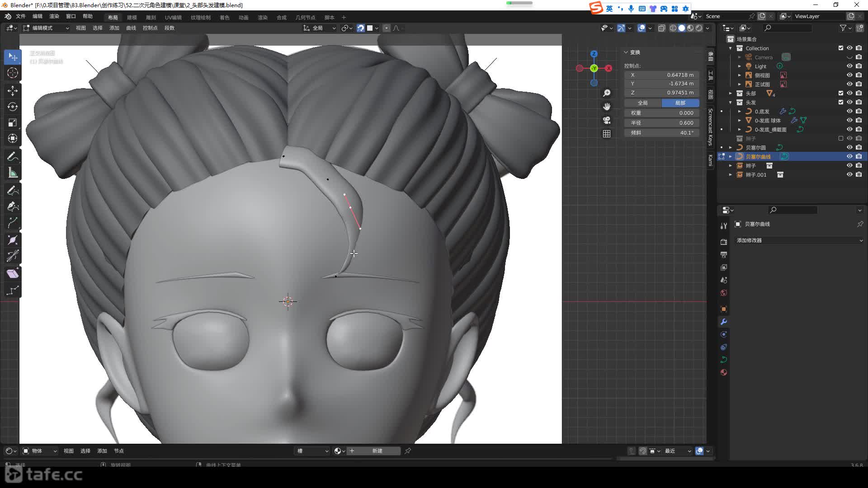868x488 pixels.
Task: Open the 编辑模式 mode dropdown
Action: 46,28
